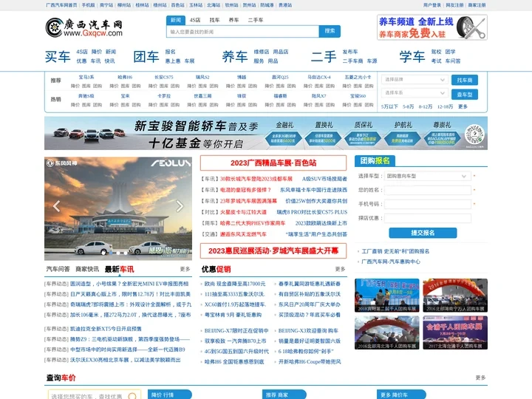Viewport: 532px width, 399px height.
Task: Click 更多 next to 优惠促销
Action: tap(340, 269)
